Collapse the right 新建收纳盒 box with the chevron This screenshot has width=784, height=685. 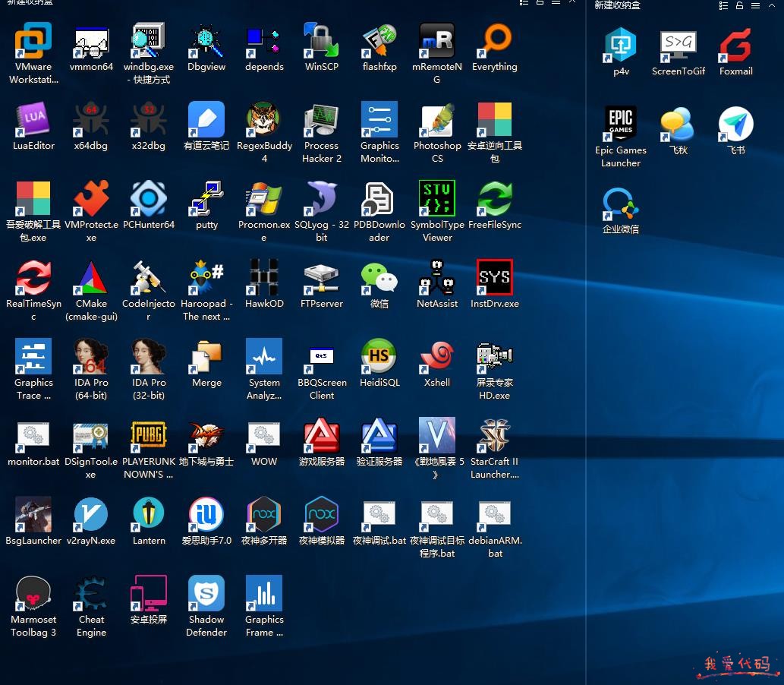772,5
